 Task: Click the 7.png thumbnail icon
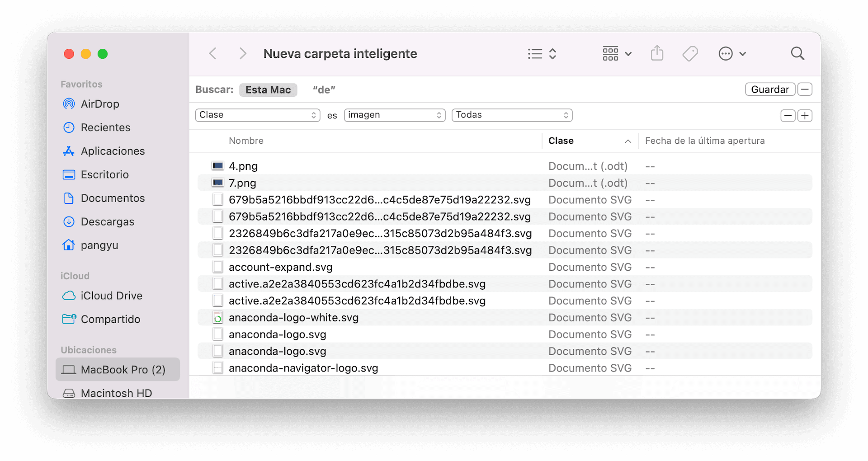[x=218, y=183]
